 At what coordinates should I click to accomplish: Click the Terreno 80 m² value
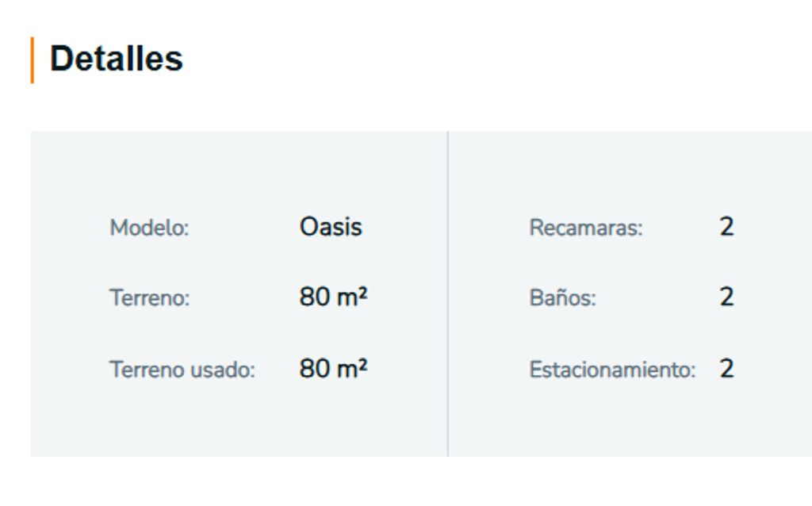(333, 297)
